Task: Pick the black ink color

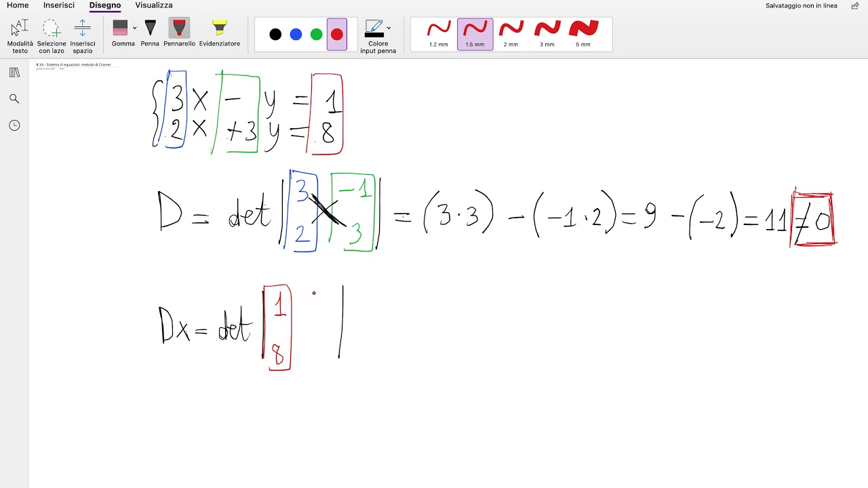Action: (x=275, y=35)
